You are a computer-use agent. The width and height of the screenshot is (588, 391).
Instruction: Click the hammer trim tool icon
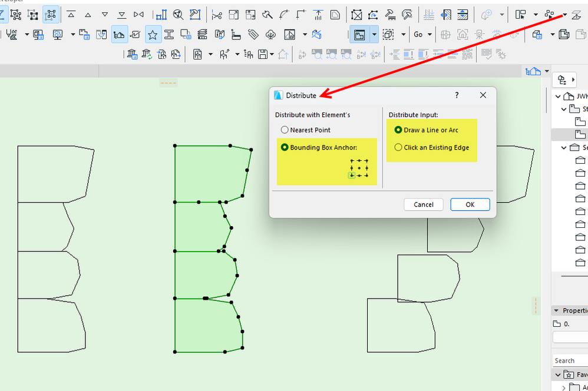(267, 15)
